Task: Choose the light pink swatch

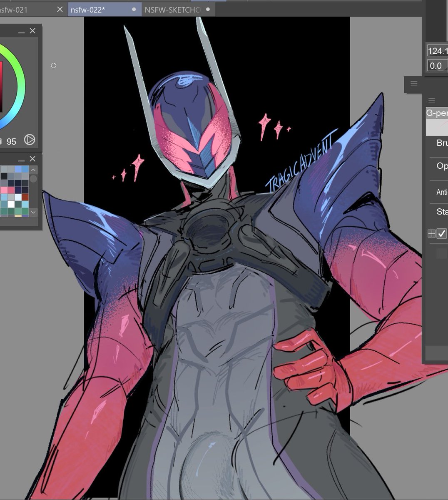Action: (4, 190)
